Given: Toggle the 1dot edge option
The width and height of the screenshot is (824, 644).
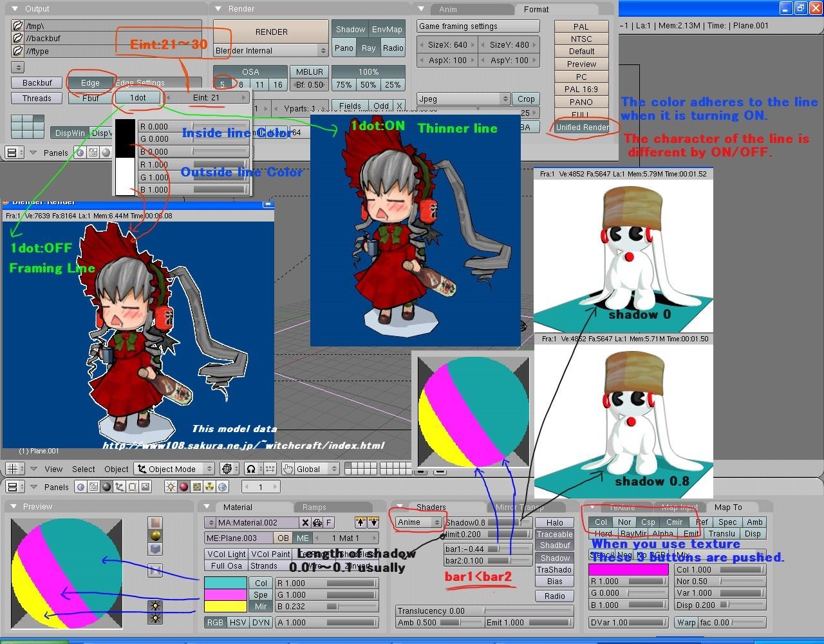Looking at the screenshot, I should [x=138, y=98].
